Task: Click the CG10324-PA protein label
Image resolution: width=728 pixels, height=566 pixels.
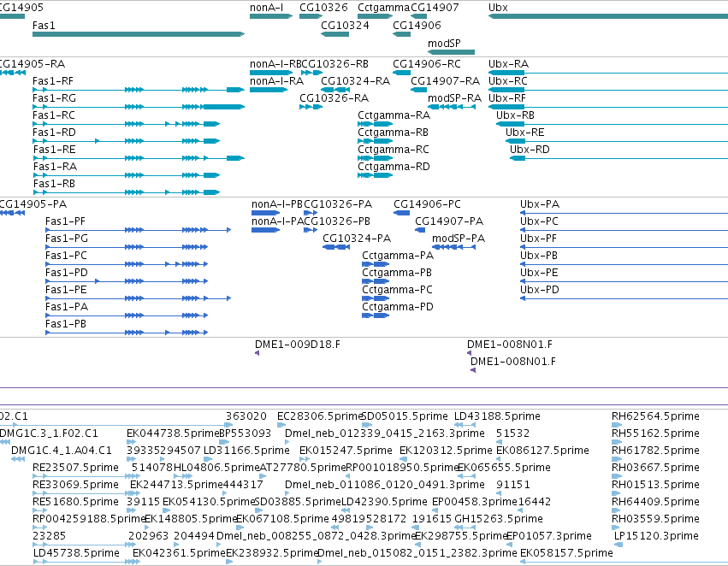Action: pyautogui.click(x=357, y=239)
